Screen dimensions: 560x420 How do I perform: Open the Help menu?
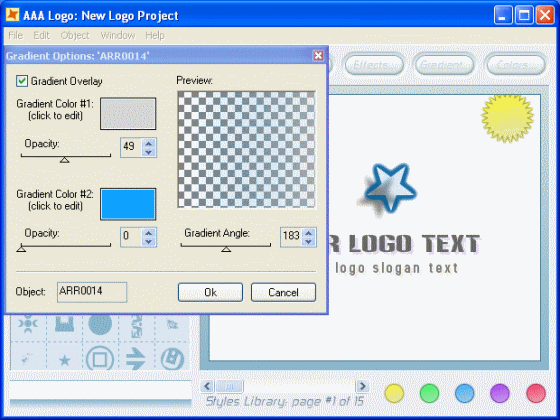coord(155,35)
